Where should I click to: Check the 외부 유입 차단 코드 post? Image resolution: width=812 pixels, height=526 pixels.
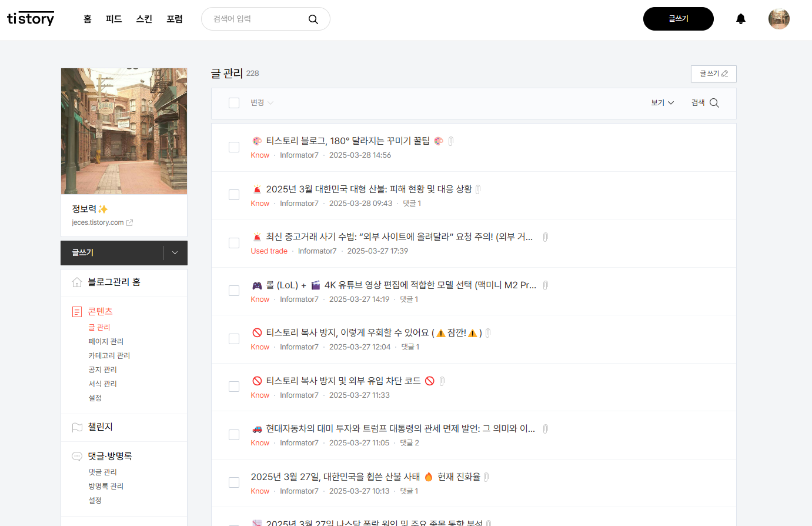click(234, 387)
